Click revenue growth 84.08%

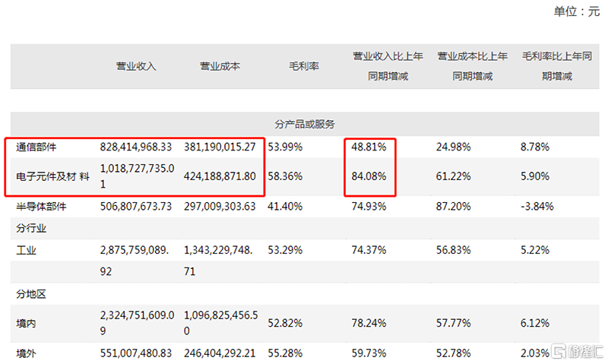click(x=369, y=176)
